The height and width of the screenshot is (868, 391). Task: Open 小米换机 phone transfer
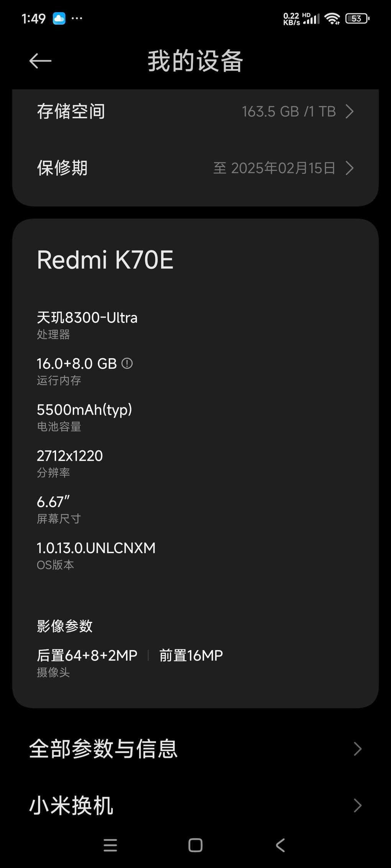tap(195, 805)
